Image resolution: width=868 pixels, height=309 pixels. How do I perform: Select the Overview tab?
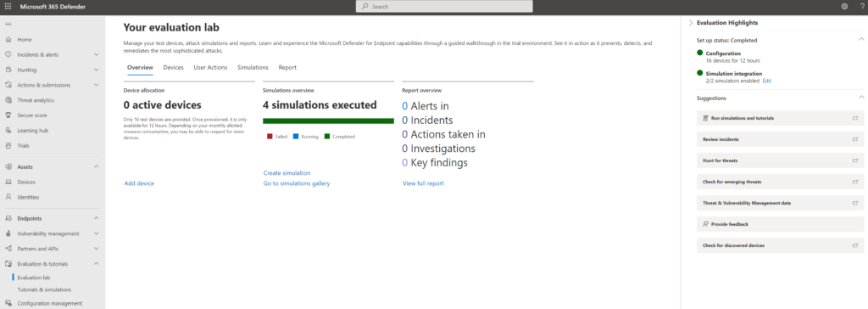point(140,67)
